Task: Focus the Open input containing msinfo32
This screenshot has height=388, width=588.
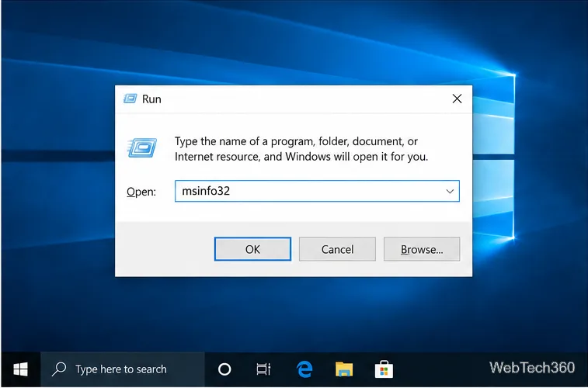Action: (x=317, y=191)
